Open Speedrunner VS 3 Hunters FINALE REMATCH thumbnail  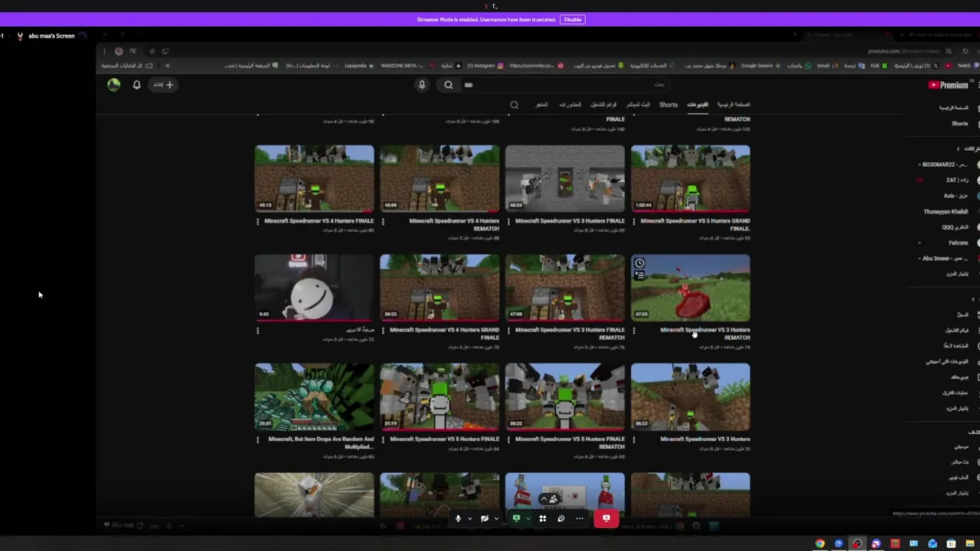pyautogui.click(x=565, y=288)
